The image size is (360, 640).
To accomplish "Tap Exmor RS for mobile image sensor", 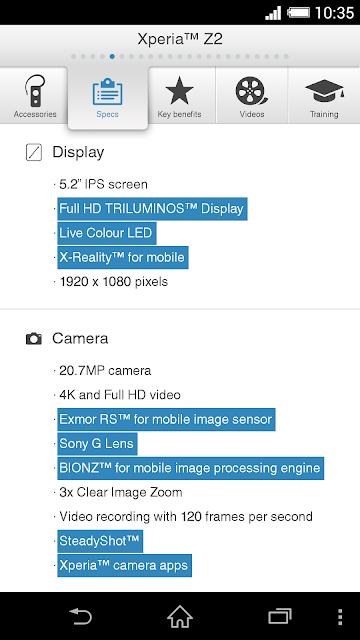I will [166, 420].
